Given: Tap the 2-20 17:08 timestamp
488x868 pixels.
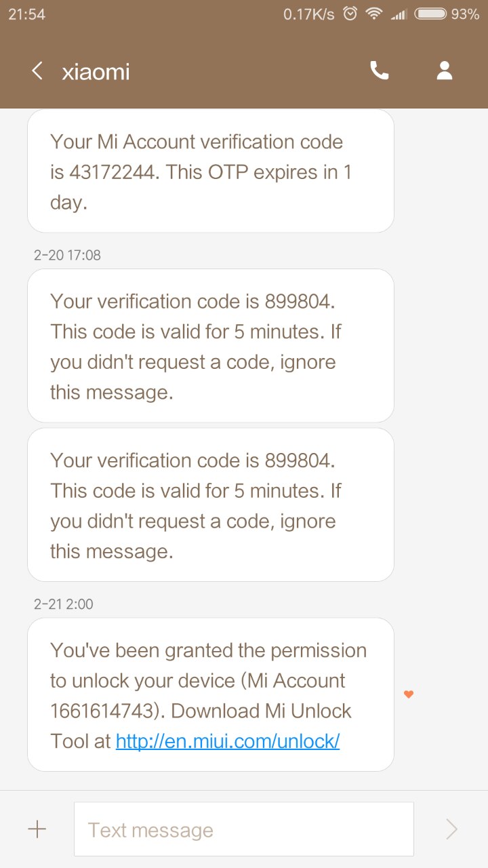Looking at the screenshot, I should coord(67,255).
